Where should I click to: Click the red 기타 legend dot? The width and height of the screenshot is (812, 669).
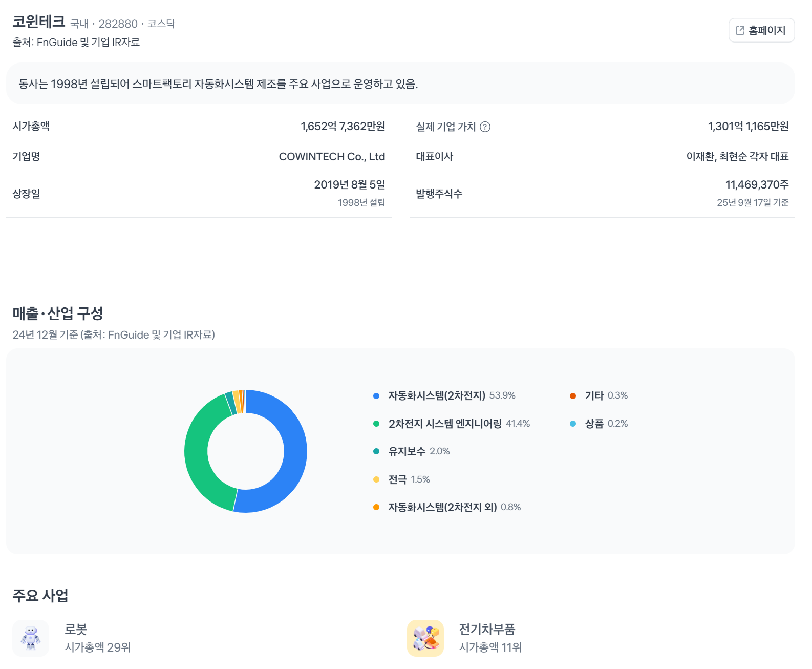pyautogui.click(x=573, y=396)
